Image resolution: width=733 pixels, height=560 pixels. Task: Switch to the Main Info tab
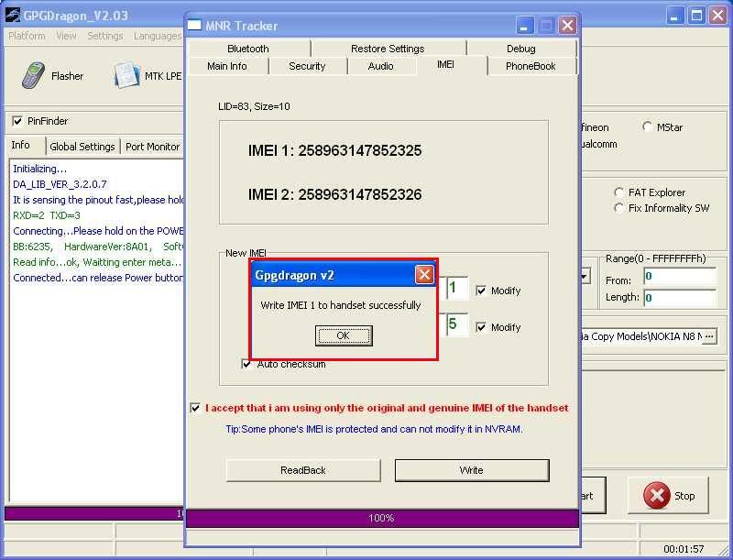tap(226, 66)
